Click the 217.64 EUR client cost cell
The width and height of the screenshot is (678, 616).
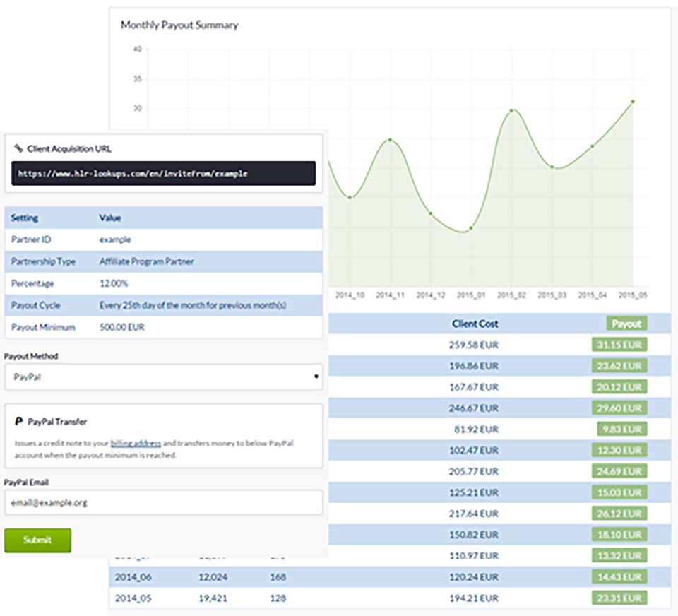[x=473, y=514]
